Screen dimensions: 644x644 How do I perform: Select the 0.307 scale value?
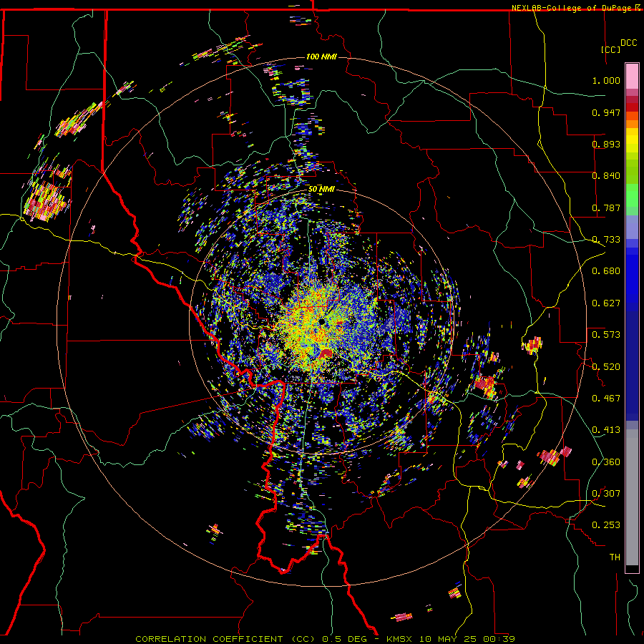click(x=606, y=494)
